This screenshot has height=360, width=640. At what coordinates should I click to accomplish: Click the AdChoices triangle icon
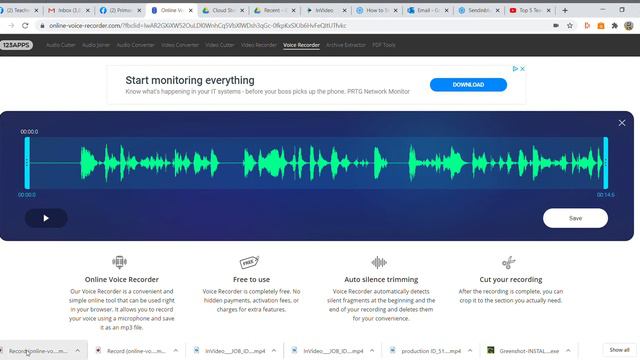(515, 69)
